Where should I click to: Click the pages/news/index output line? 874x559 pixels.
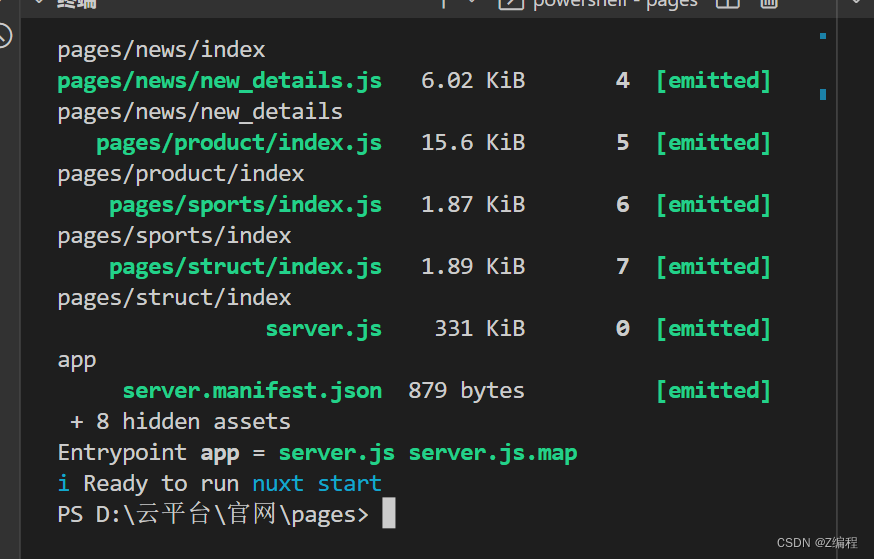(161, 50)
